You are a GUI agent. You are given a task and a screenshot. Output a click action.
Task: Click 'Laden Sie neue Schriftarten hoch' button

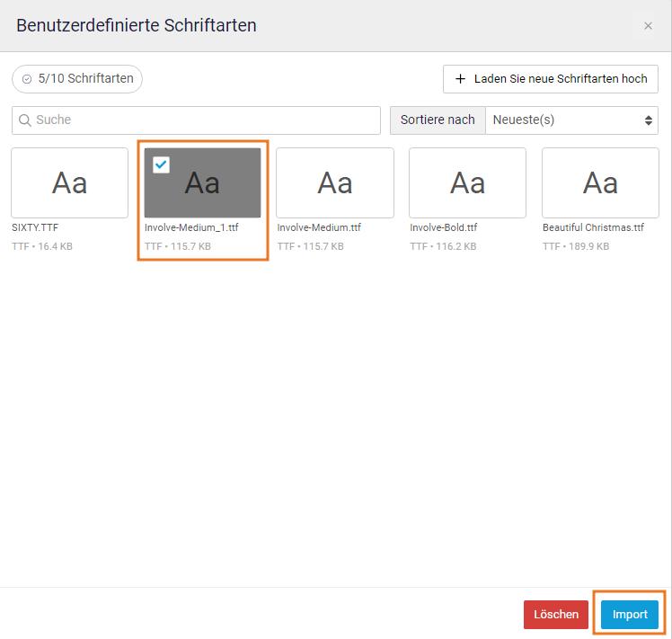tap(551, 79)
